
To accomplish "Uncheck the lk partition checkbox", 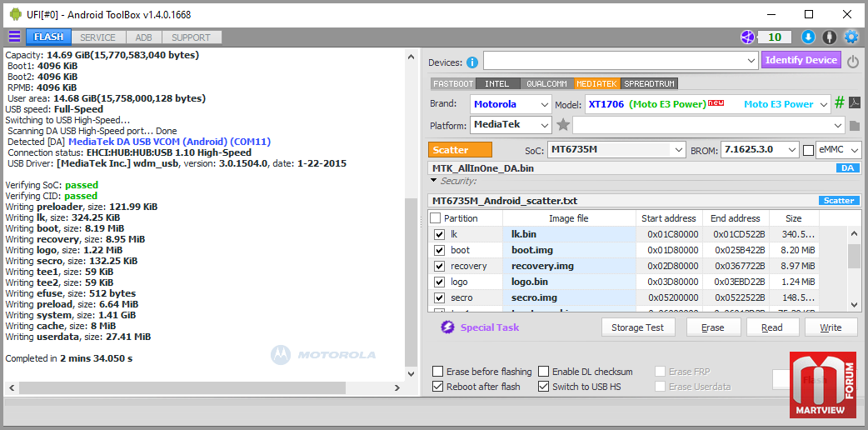I will point(440,234).
